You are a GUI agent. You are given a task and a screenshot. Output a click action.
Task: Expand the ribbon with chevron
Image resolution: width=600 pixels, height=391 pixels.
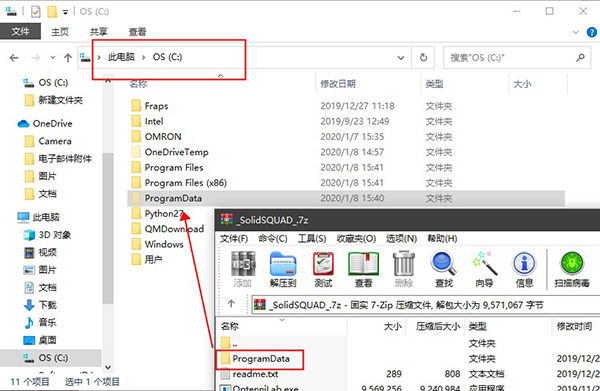[576, 32]
